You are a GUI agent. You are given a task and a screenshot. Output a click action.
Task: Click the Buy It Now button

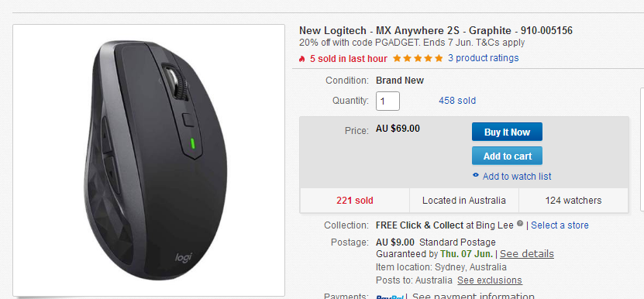tap(507, 132)
